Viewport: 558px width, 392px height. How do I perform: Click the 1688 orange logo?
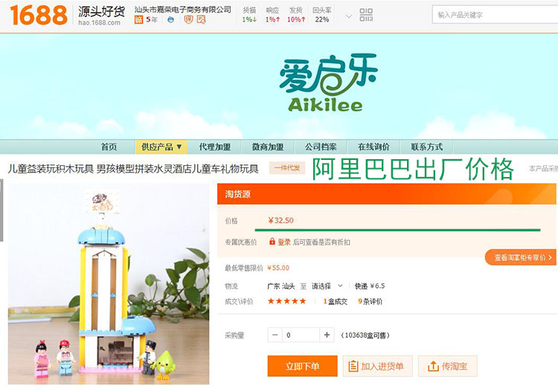pyautogui.click(x=39, y=15)
